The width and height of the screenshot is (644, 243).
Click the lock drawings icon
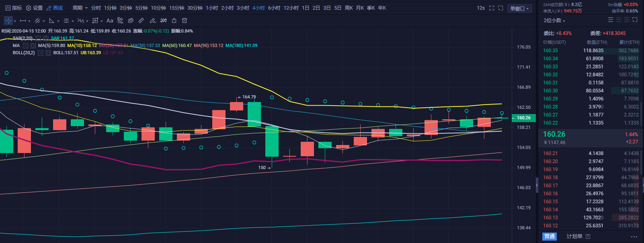(174, 20)
